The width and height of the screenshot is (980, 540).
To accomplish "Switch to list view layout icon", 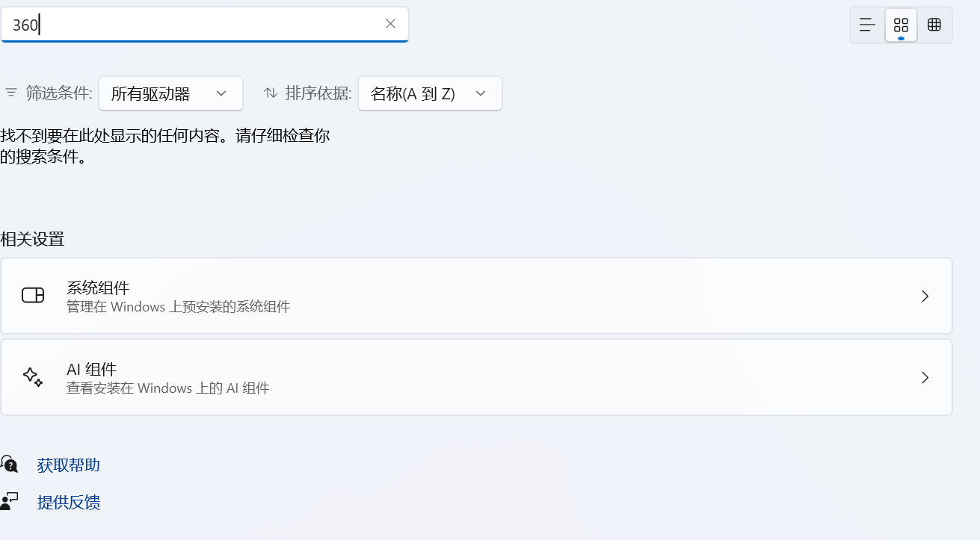I will [867, 25].
